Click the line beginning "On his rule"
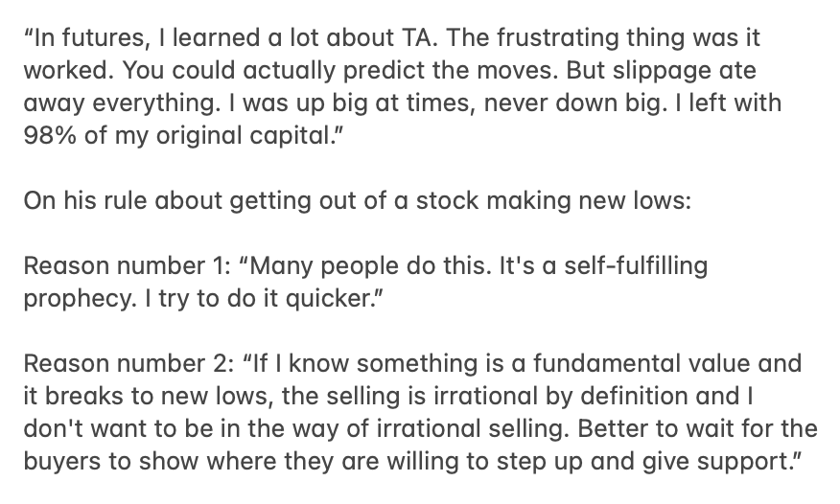 click(x=358, y=200)
